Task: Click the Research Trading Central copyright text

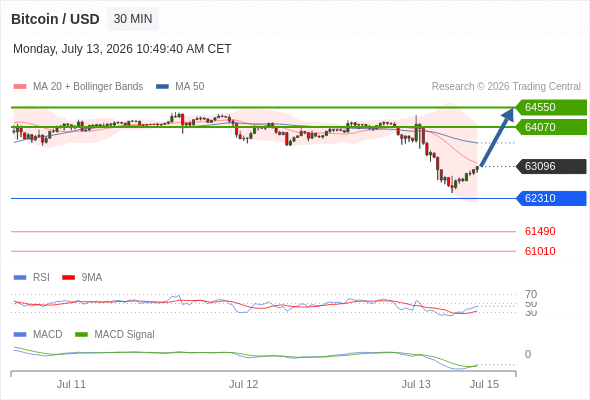Action: coord(506,87)
